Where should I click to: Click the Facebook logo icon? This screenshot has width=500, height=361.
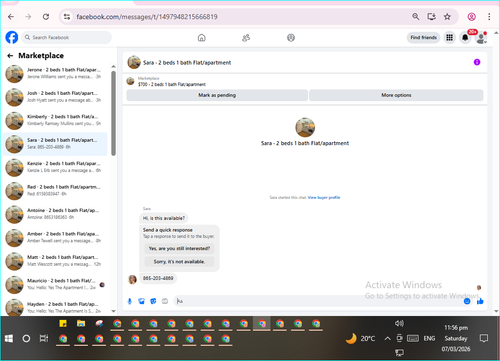pos(12,37)
